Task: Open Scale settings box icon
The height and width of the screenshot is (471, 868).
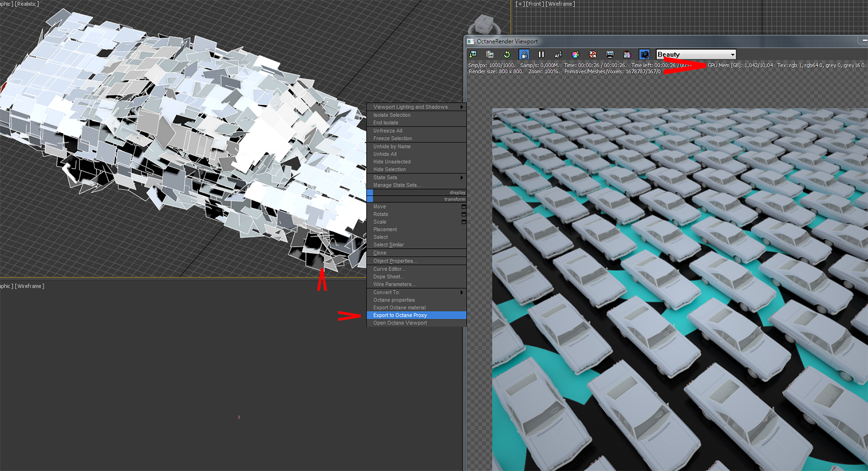Action: pos(463,222)
